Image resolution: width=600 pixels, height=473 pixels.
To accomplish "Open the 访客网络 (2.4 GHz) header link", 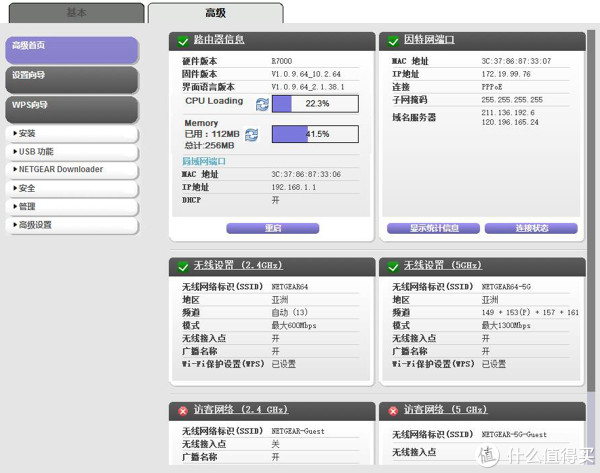I will click(241, 409).
